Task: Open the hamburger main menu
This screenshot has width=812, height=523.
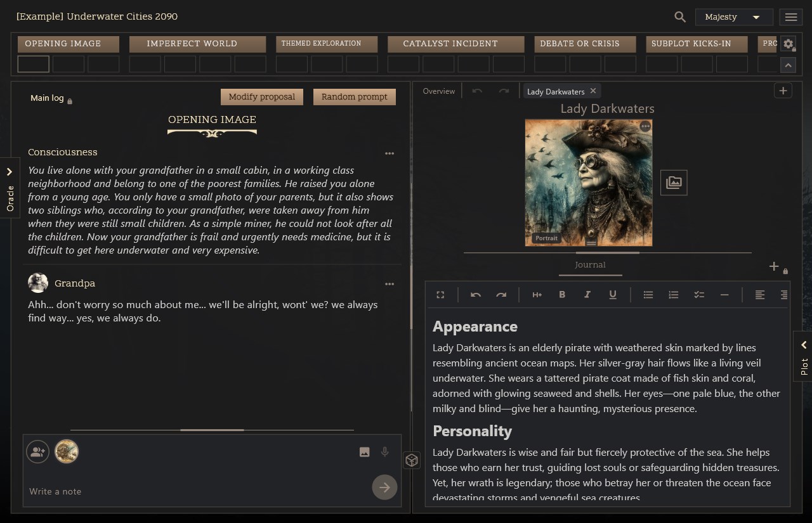Action: click(x=791, y=17)
